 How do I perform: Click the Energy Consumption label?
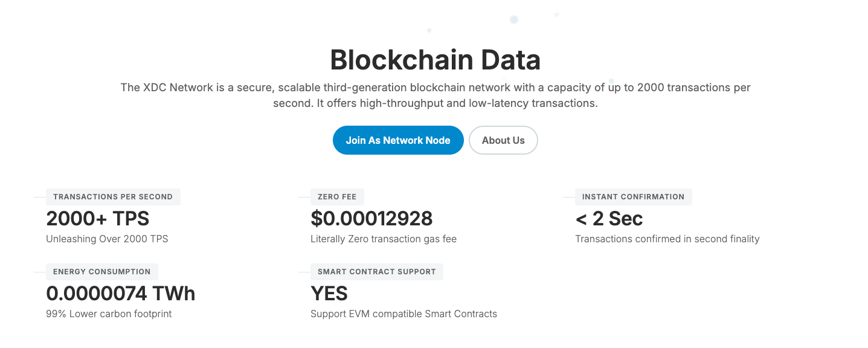pos(102,272)
